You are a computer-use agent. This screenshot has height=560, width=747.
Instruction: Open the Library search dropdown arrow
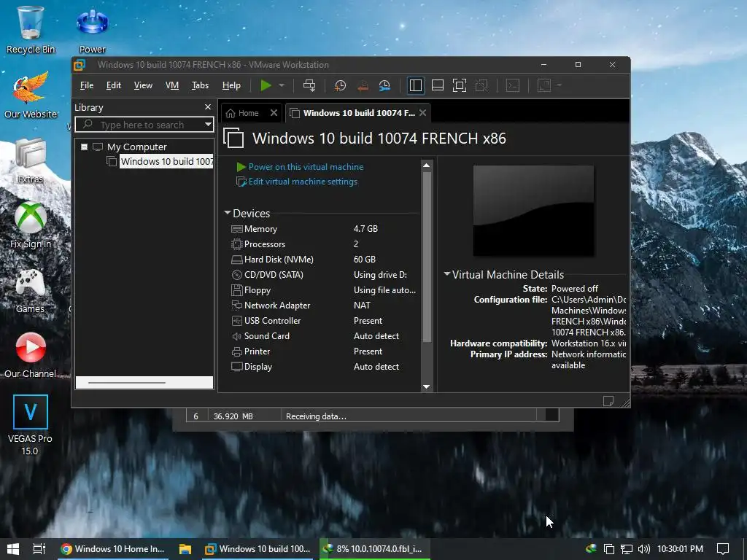click(208, 125)
